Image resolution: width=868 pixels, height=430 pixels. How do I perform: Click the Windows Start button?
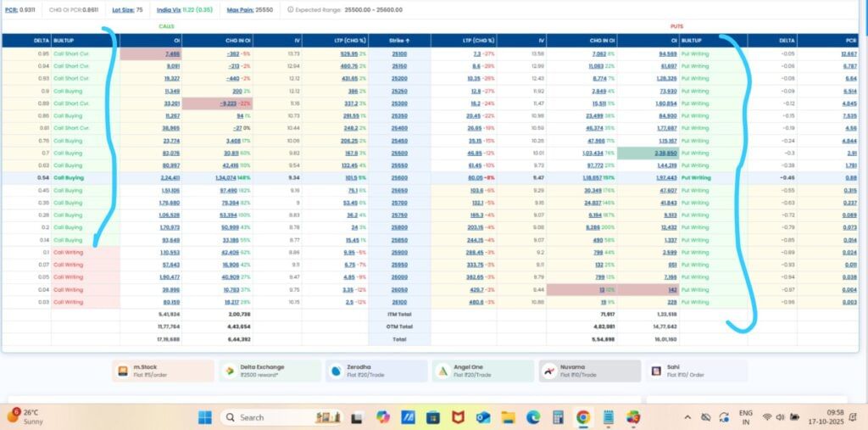pyautogui.click(x=204, y=417)
